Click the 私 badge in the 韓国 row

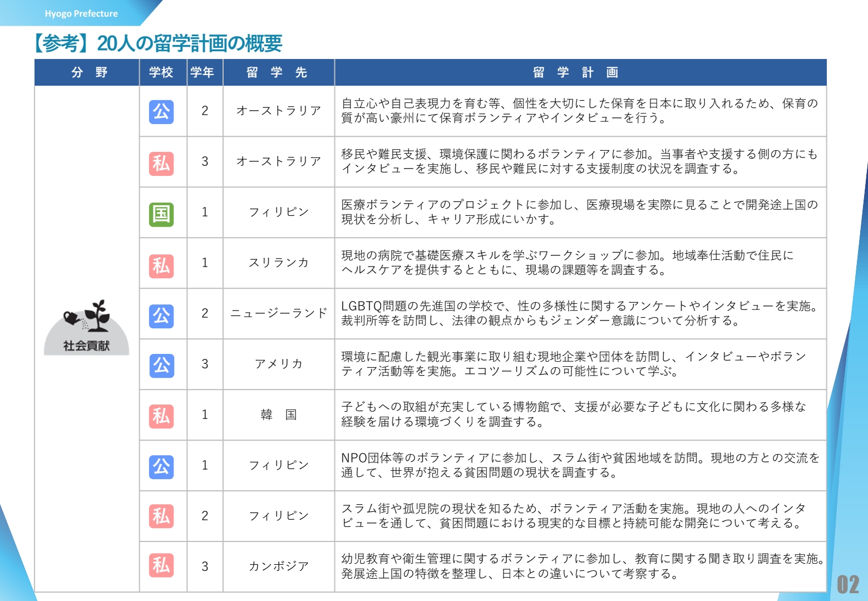pos(161,416)
